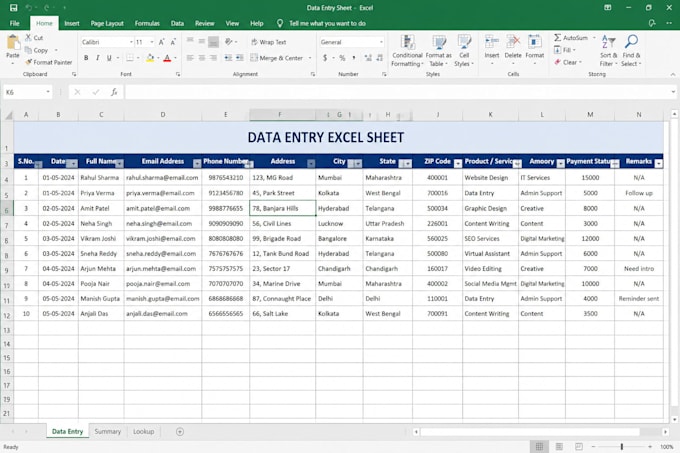The height and width of the screenshot is (453, 680).
Task: Toggle Italic formatting
Action: (x=98, y=58)
